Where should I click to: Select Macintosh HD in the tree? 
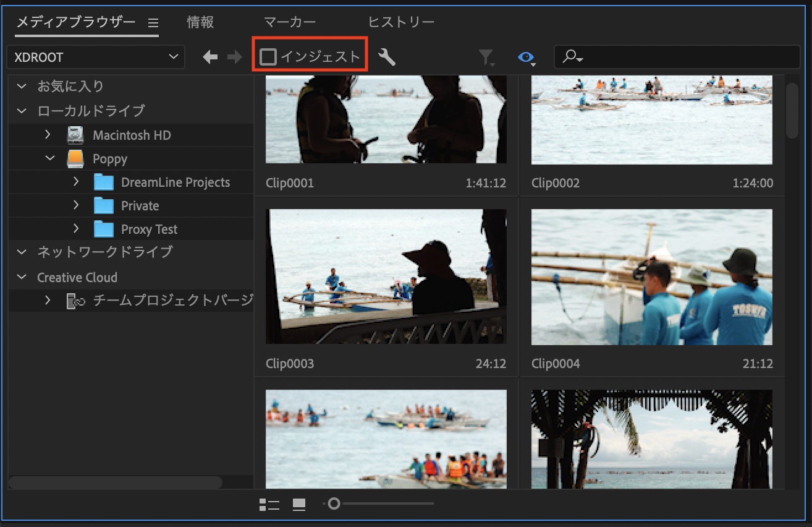[x=132, y=135]
